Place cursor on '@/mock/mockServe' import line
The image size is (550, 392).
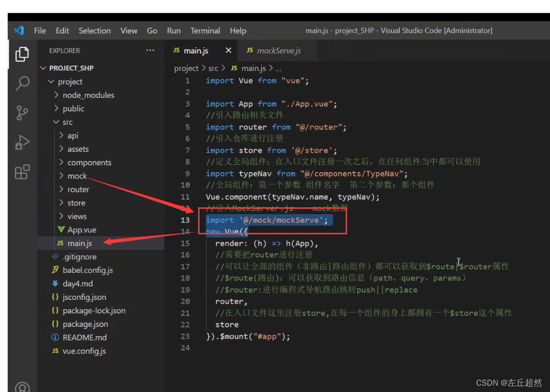click(267, 220)
